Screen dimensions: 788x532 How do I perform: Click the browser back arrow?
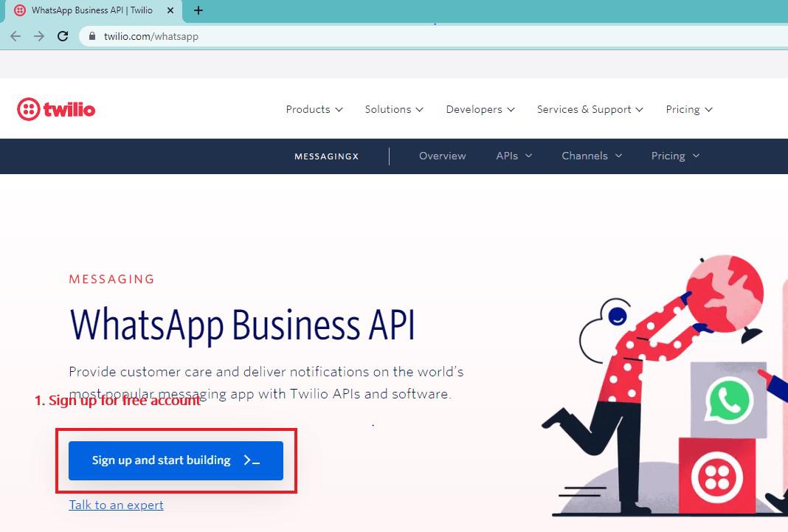15,36
